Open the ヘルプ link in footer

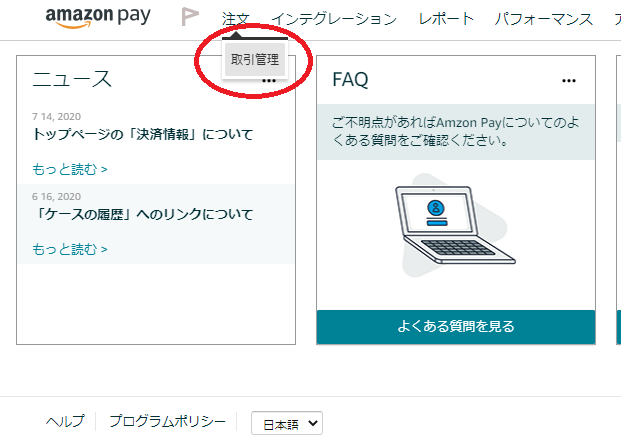(65, 422)
